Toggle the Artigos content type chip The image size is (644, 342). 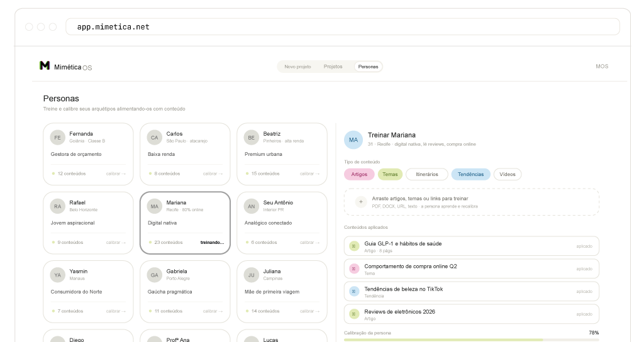click(x=359, y=174)
